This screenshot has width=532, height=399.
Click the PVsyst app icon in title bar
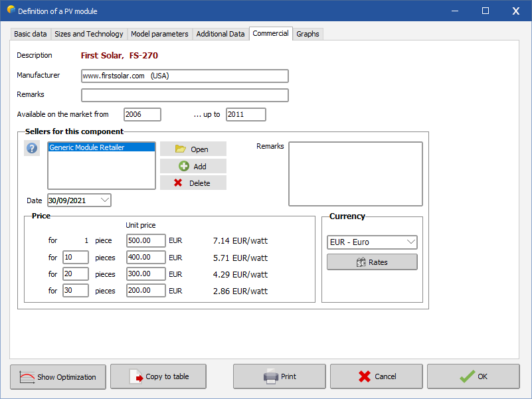point(11,10)
